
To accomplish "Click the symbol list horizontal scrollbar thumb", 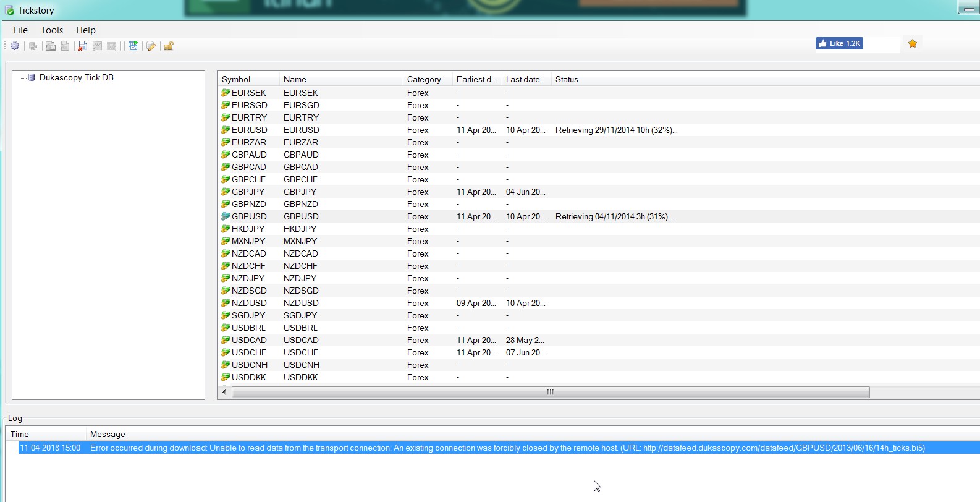I will (551, 392).
